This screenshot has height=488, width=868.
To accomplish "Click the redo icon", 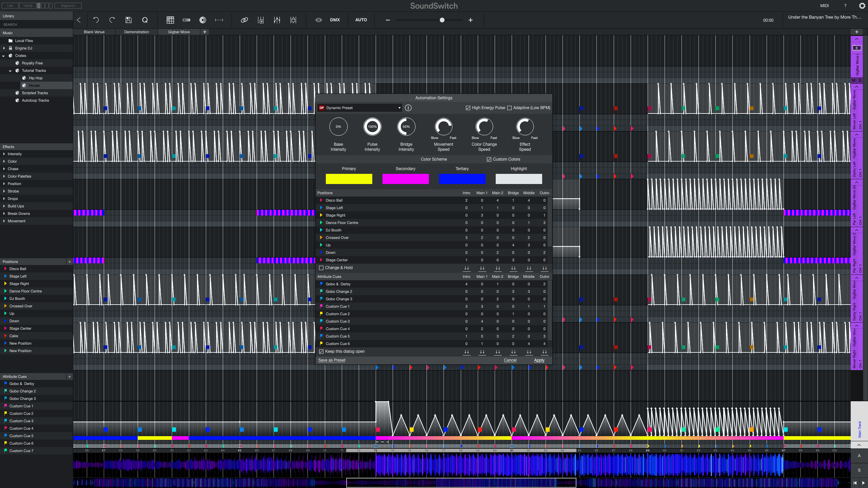I will 112,20.
